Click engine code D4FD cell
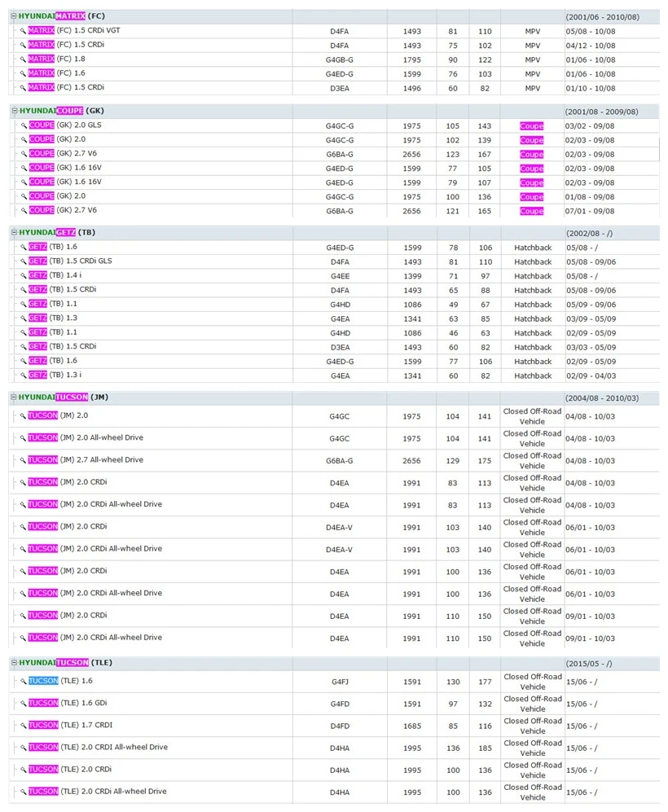The height and width of the screenshot is (812, 668). (340, 726)
